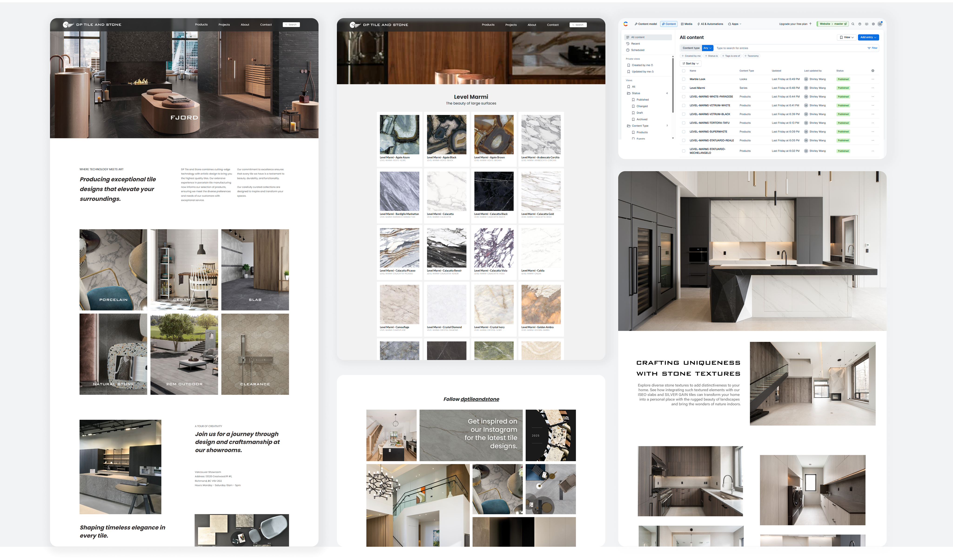This screenshot has height=560, width=953.
Task: Open the Sort by dropdown
Action: tap(691, 63)
